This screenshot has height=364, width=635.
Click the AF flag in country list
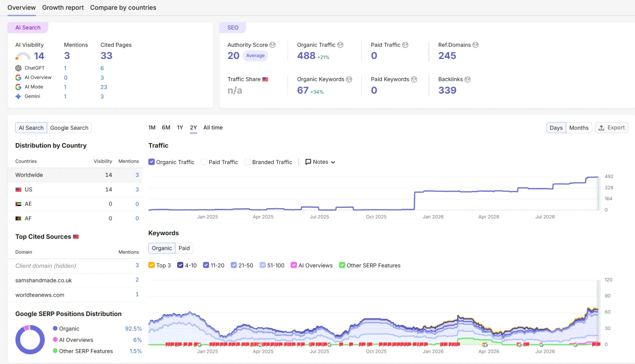point(18,218)
